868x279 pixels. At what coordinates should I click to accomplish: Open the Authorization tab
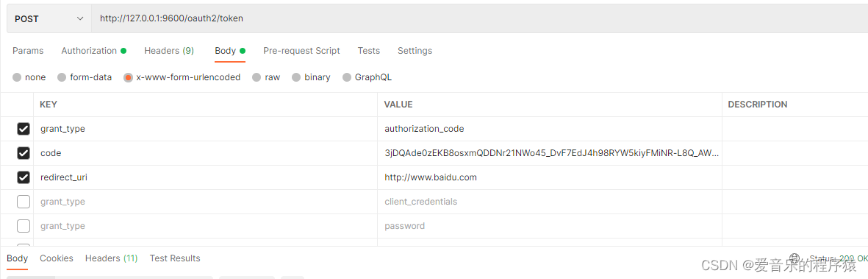(93, 51)
